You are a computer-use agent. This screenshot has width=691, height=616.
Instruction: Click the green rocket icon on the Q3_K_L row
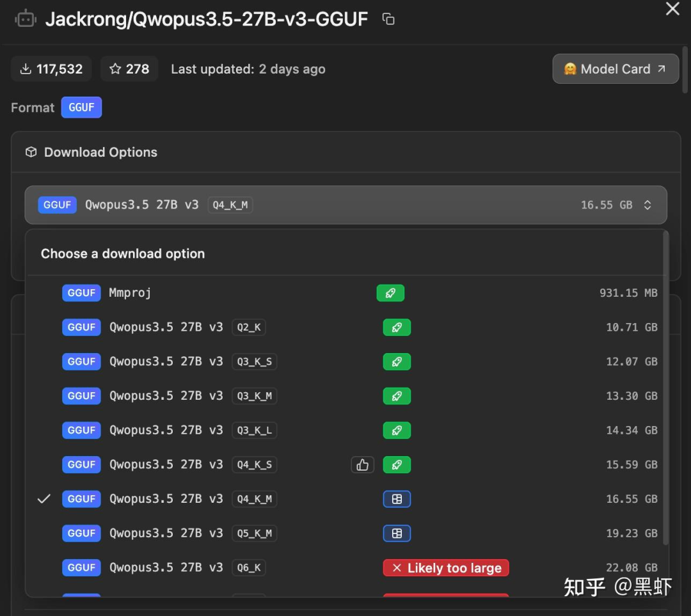click(397, 430)
